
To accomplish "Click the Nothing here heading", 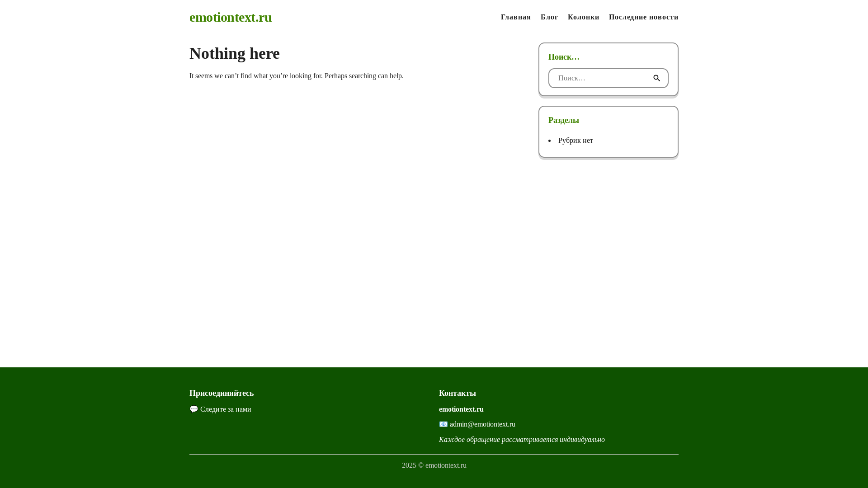I will [235, 53].
